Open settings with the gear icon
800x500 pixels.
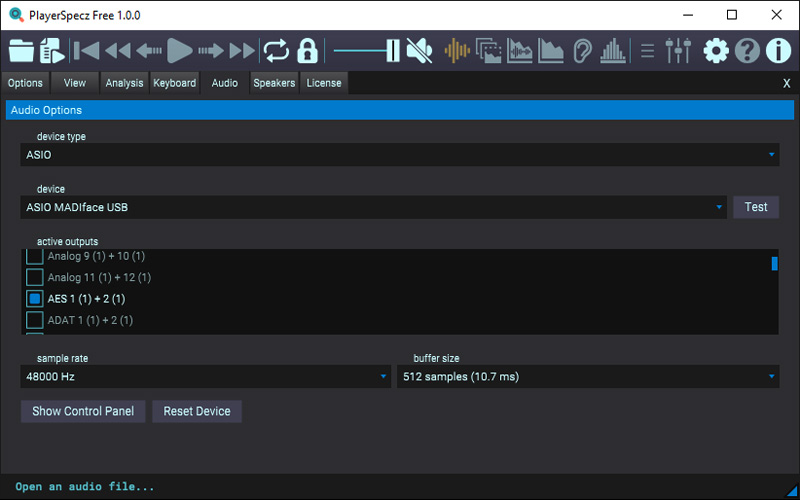pos(716,50)
